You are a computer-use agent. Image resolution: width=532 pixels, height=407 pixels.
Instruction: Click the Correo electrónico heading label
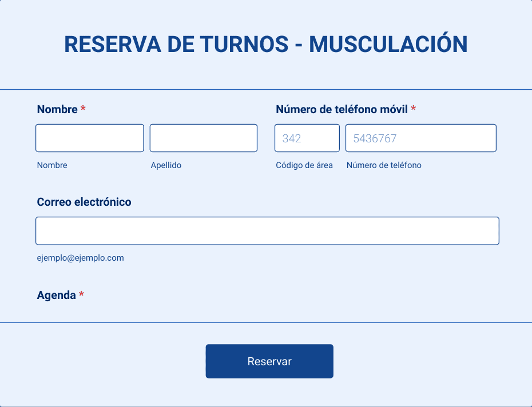coord(84,202)
